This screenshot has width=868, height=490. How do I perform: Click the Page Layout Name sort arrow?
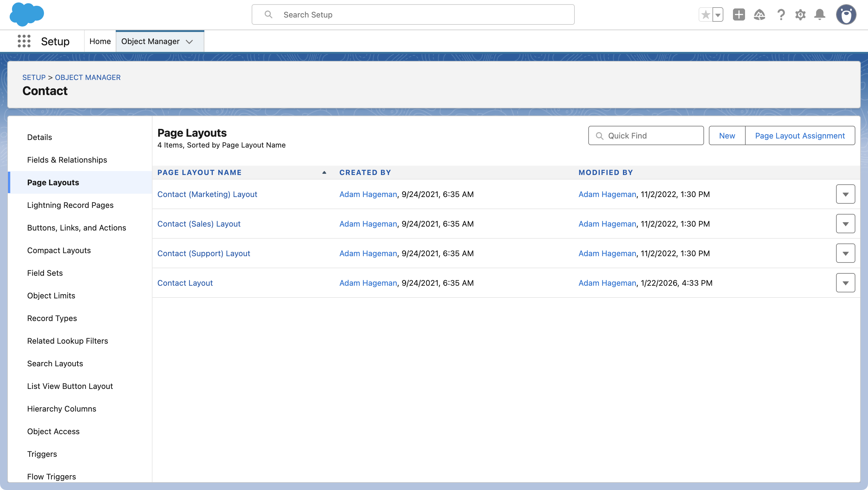click(324, 172)
